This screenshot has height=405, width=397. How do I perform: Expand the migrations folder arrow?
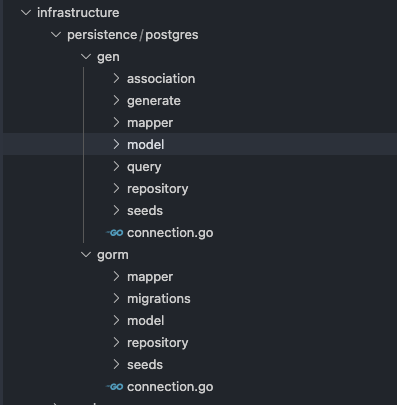tap(116, 299)
